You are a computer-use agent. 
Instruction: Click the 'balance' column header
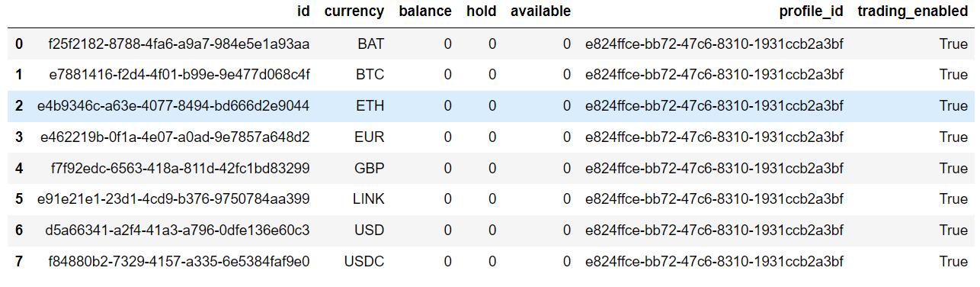coord(425,11)
